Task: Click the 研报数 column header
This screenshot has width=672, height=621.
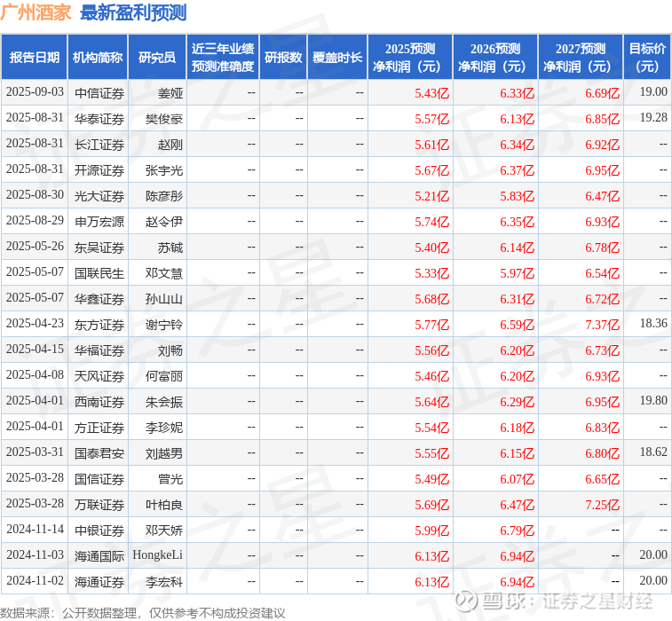Action: pyautogui.click(x=283, y=58)
